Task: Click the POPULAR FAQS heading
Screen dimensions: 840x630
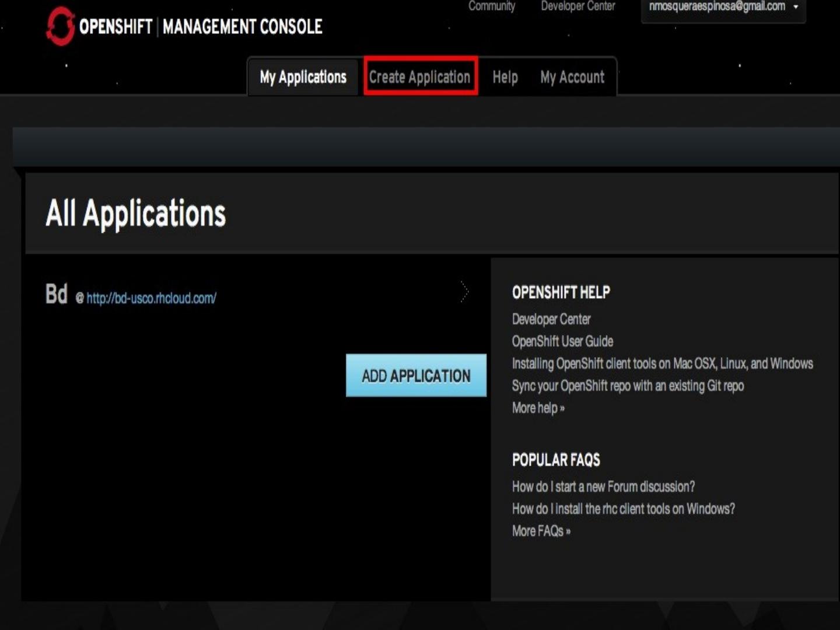Action: [x=556, y=460]
